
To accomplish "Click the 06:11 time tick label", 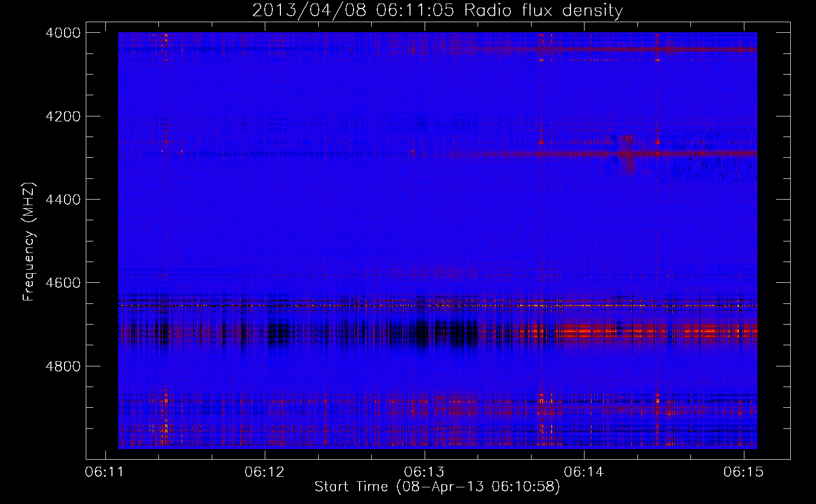I will tap(104, 472).
